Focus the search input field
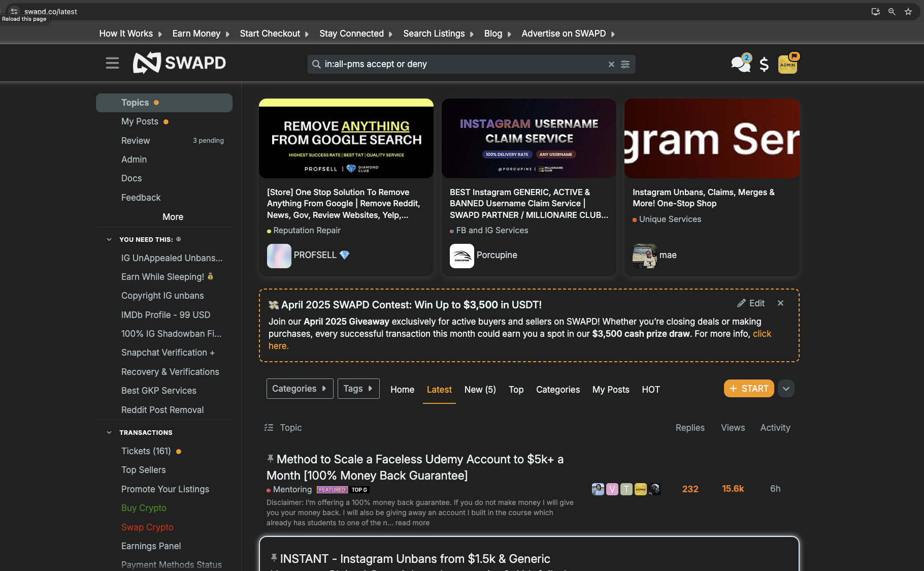 465,64
